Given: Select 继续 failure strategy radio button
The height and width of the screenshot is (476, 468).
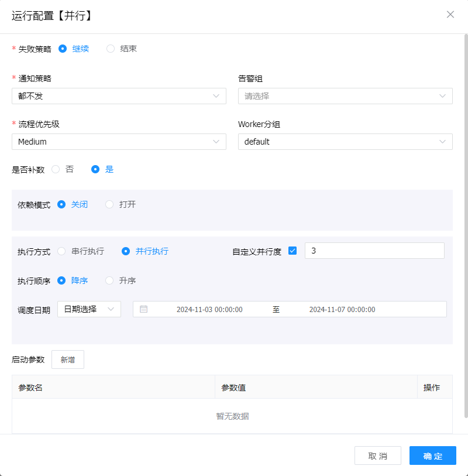Looking at the screenshot, I should [x=63, y=49].
